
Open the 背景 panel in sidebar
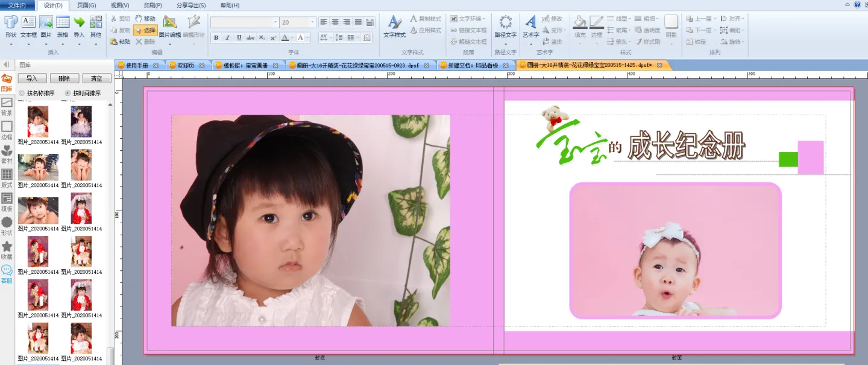7,107
